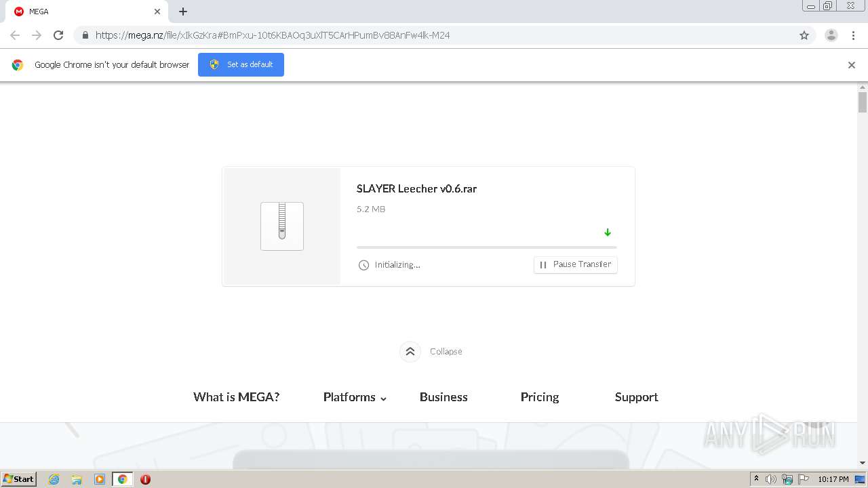The width and height of the screenshot is (868, 488).
Task: Dismiss the default browser notification bar
Action: (852, 65)
